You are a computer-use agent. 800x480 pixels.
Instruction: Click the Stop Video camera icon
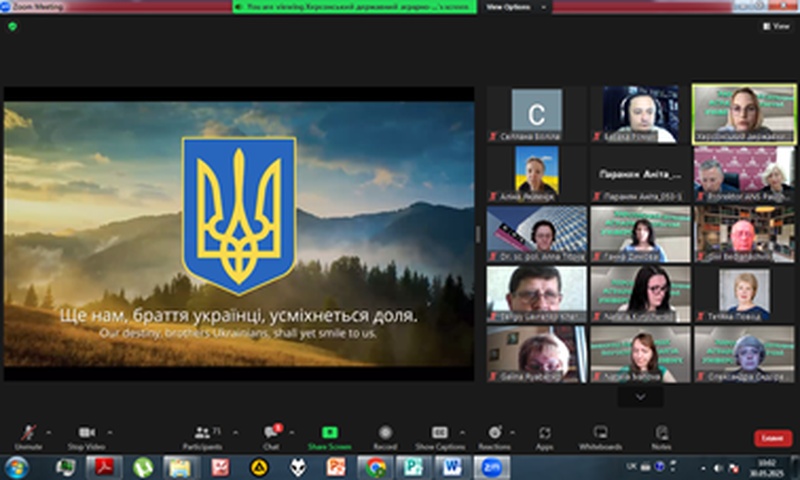click(86, 433)
